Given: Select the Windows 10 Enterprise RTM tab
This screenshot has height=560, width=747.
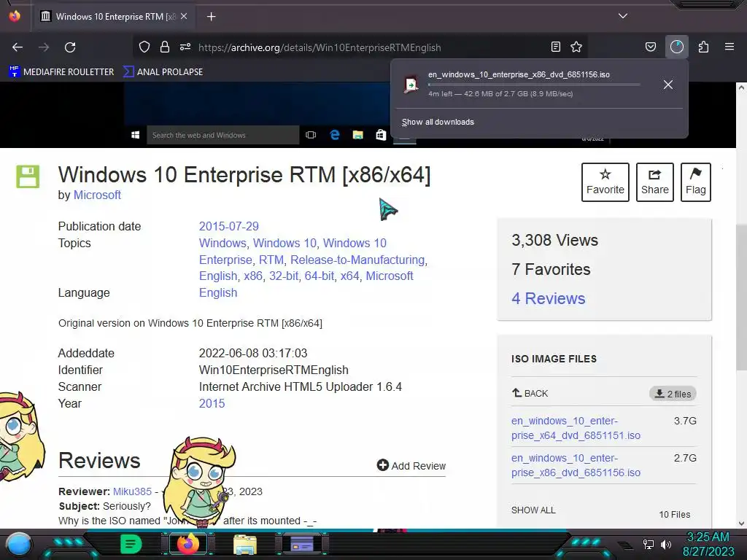Looking at the screenshot, I should tap(113, 17).
